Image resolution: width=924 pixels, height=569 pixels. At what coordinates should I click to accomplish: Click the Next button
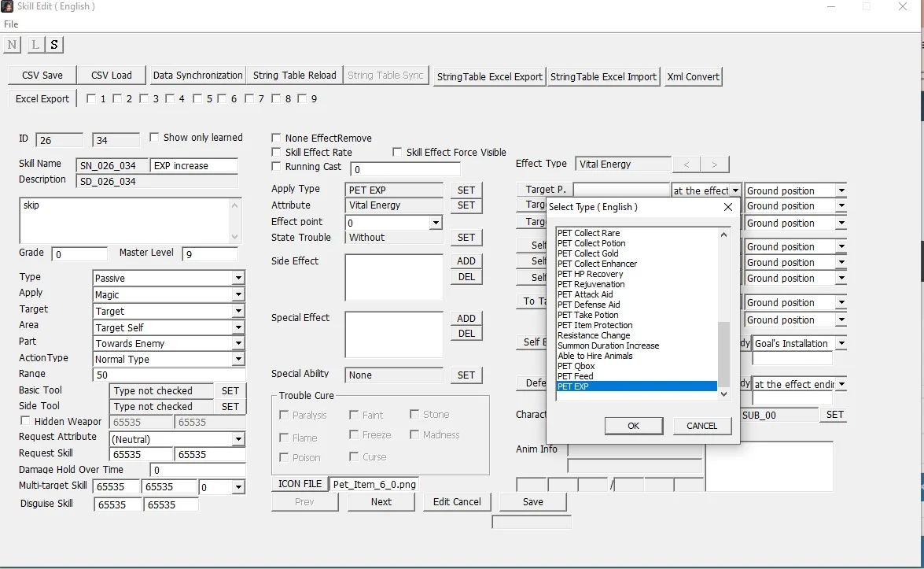point(381,502)
